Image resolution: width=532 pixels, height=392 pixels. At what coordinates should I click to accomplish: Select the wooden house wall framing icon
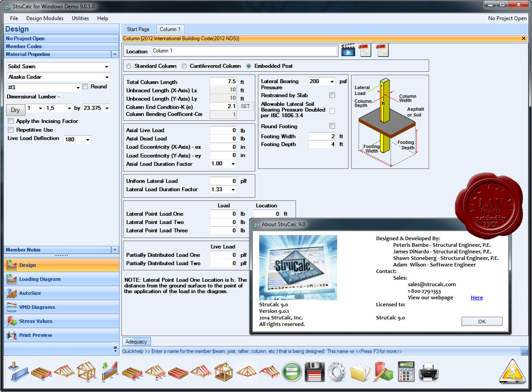pos(86,372)
